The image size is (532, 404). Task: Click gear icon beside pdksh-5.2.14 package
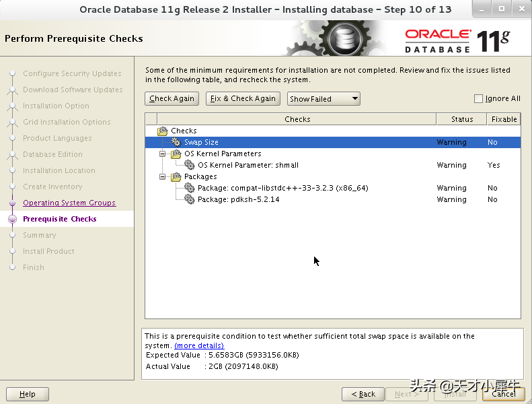[x=189, y=199]
